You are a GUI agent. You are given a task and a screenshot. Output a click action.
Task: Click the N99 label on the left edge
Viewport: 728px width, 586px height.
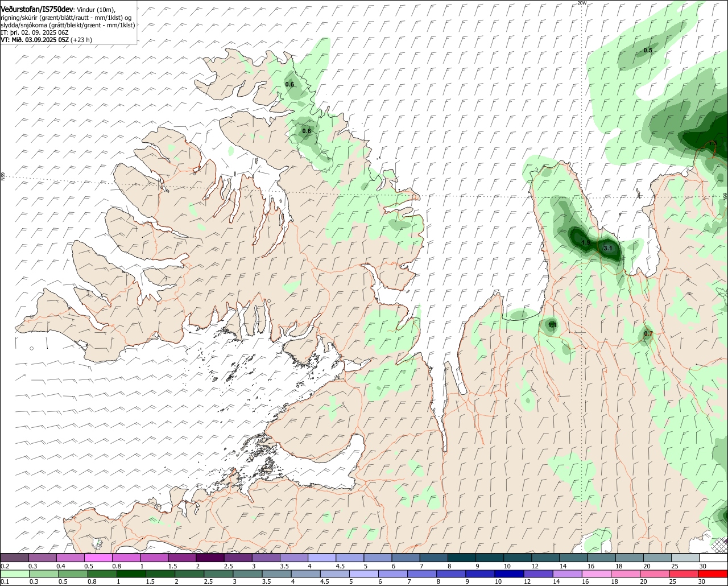3,177
